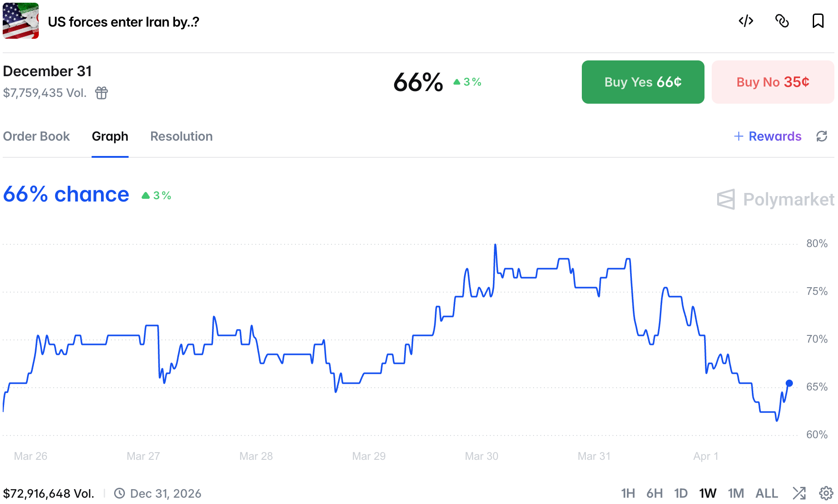Open the Order Book tab
This screenshot has height=504, width=838.
coord(37,136)
